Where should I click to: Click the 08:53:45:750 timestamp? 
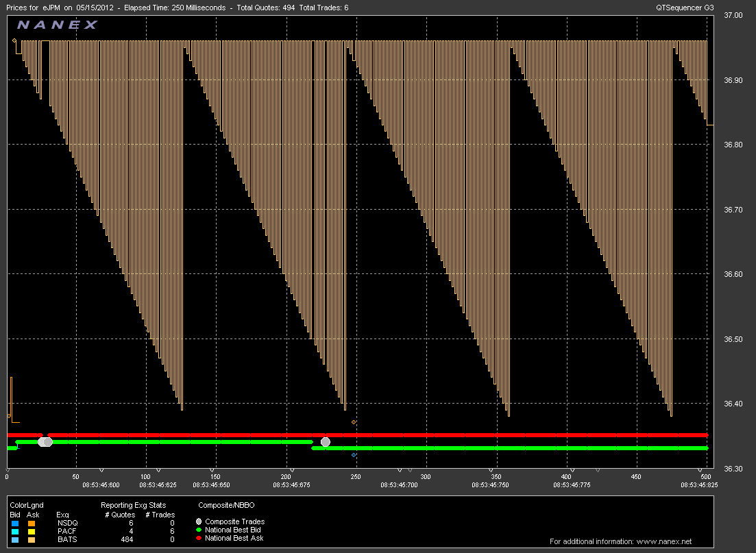coord(490,485)
